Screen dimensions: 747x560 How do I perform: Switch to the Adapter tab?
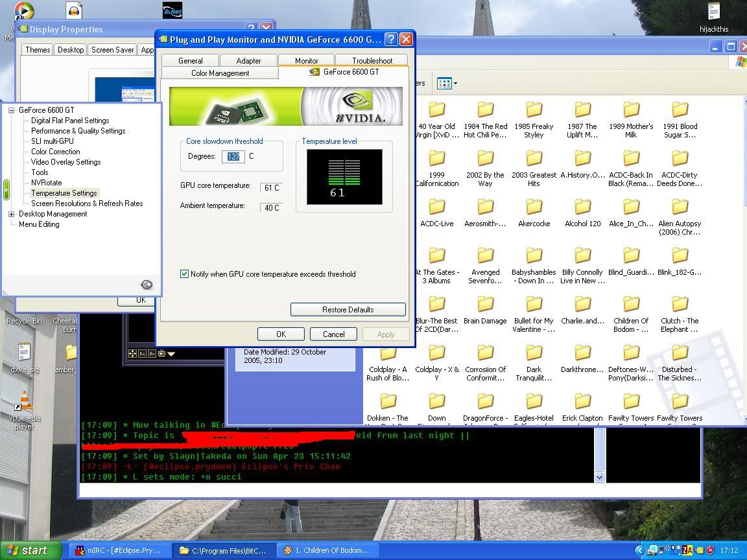248,60
